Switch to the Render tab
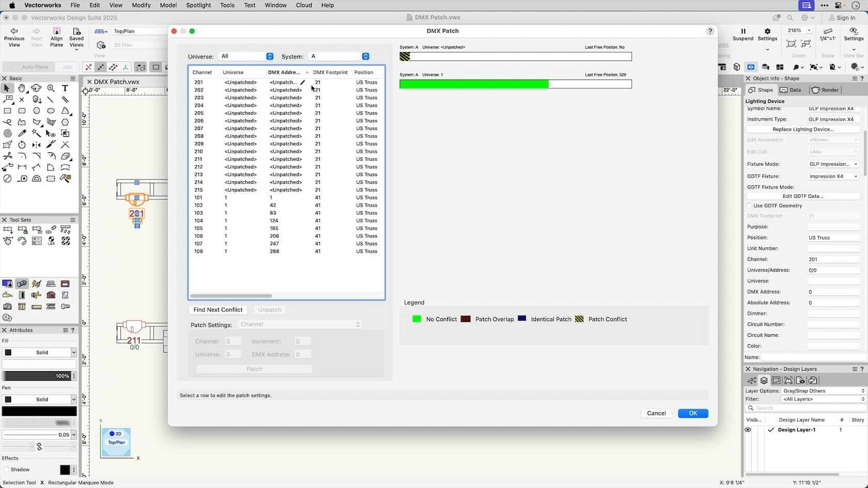Viewport: 868px width, 488px height. tap(825, 90)
